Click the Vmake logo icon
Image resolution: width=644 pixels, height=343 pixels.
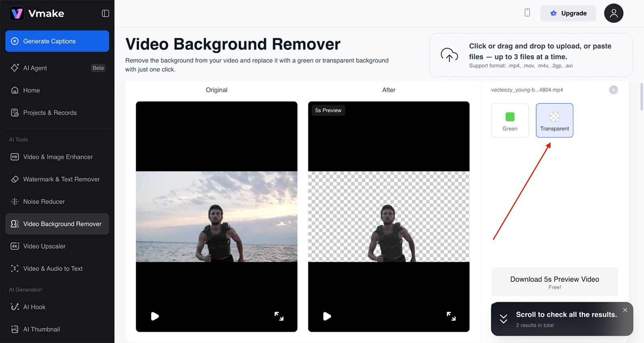(x=17, y=13)
